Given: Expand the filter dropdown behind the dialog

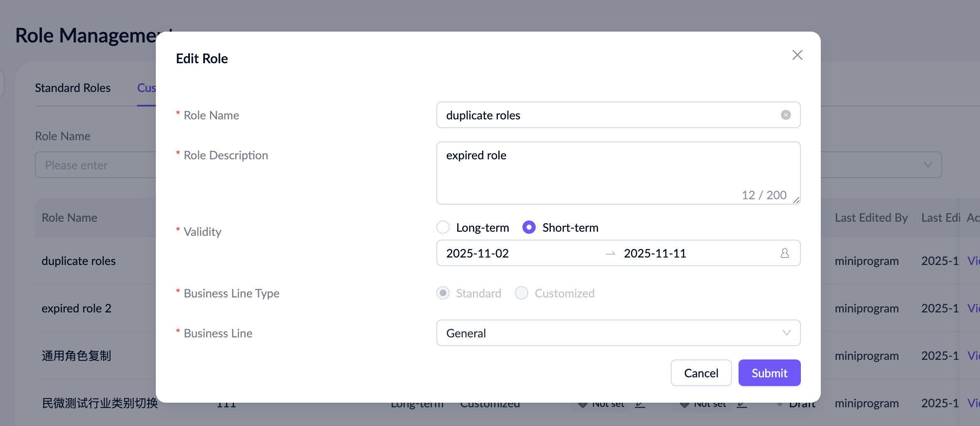Looking at the screenshot, I should click(928, 165).
